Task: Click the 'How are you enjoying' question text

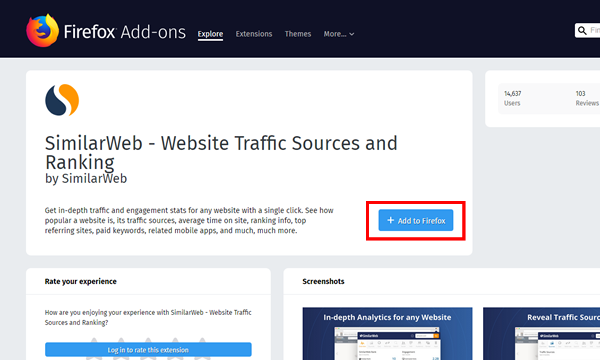Action: 148,318
